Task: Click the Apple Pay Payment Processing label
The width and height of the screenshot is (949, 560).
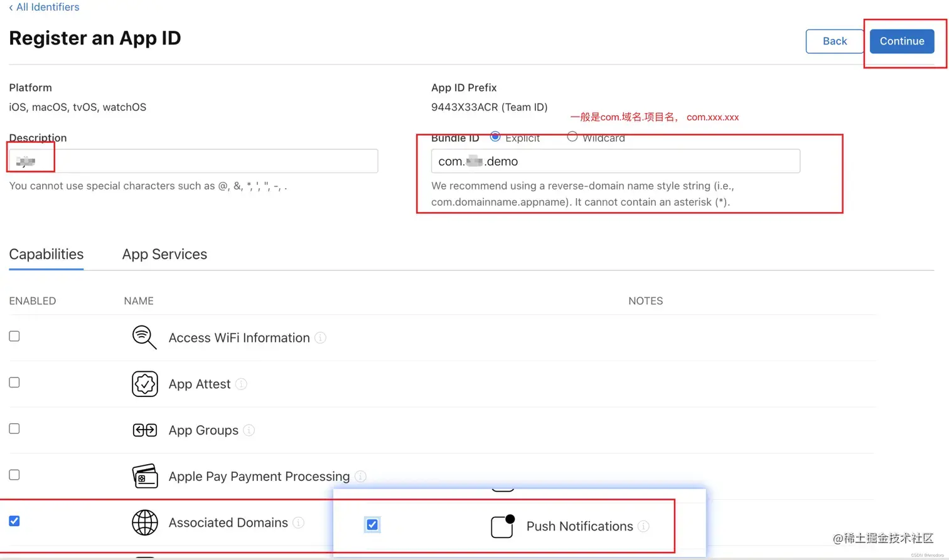Action: [x=259, y=477]
